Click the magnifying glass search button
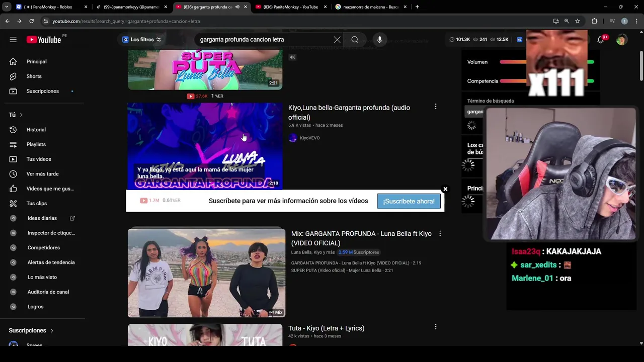This screenshot has width=644, height=362. point(355,40)
